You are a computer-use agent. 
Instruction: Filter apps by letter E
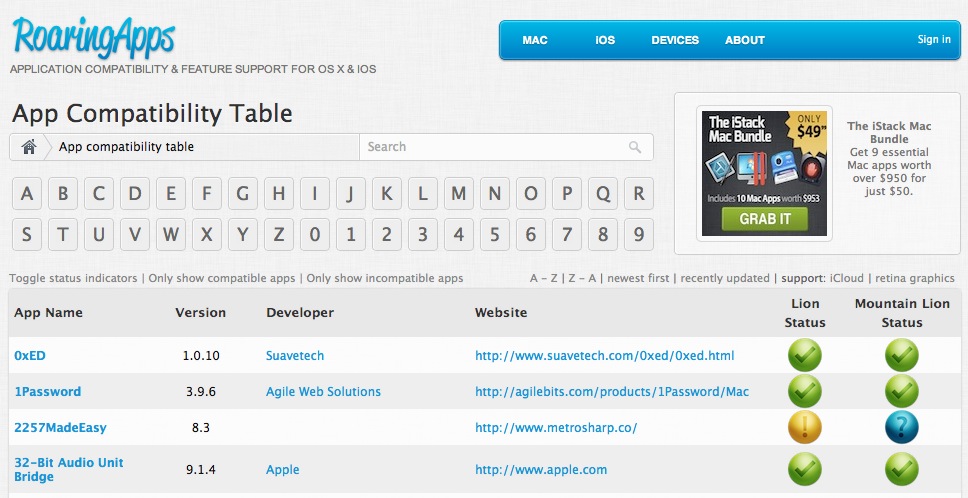point(171,194)
